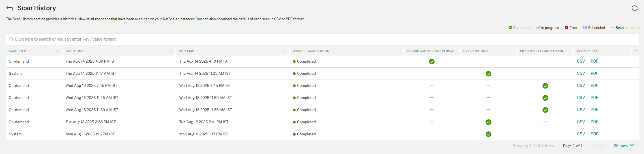Viewport: 644px width, 154px height.
Task: Download PDF for Aug 13 11:45 AM scan
Action: (594, 98)
